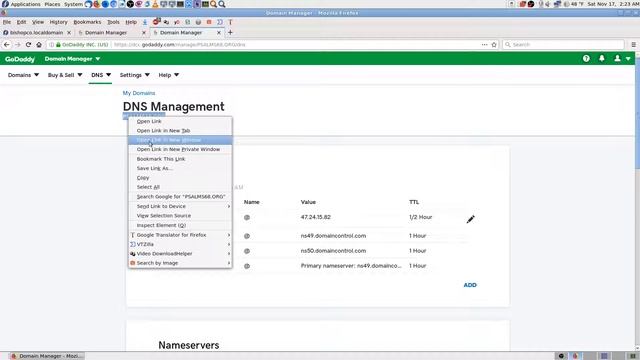
Task: Search Google for "PSALMS68.ORG"
Action: point(180,197)
